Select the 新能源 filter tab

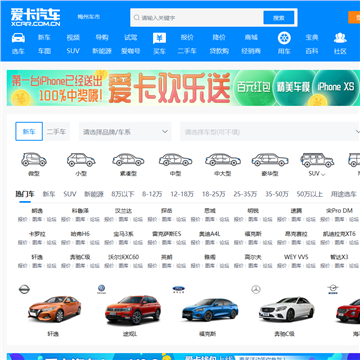pyautogui.click(x=94, y=194)
